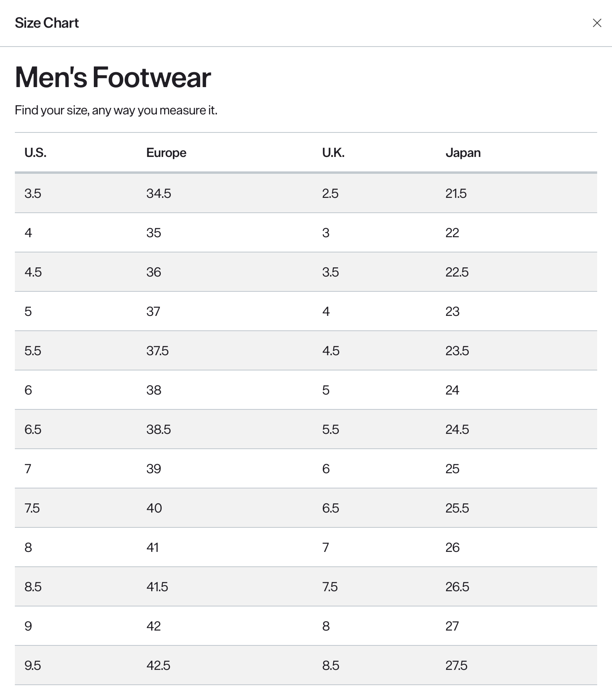Select Japan size 25.5 cell

(x=457, y=508)
